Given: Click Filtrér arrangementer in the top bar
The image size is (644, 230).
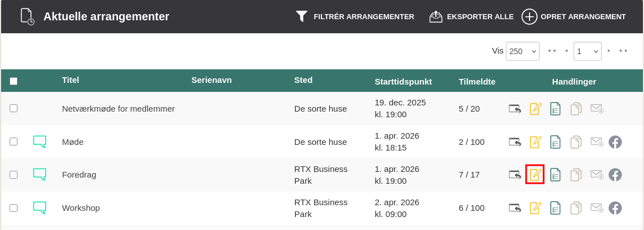Looking at the screenshot, I should [x=355, y=16].
